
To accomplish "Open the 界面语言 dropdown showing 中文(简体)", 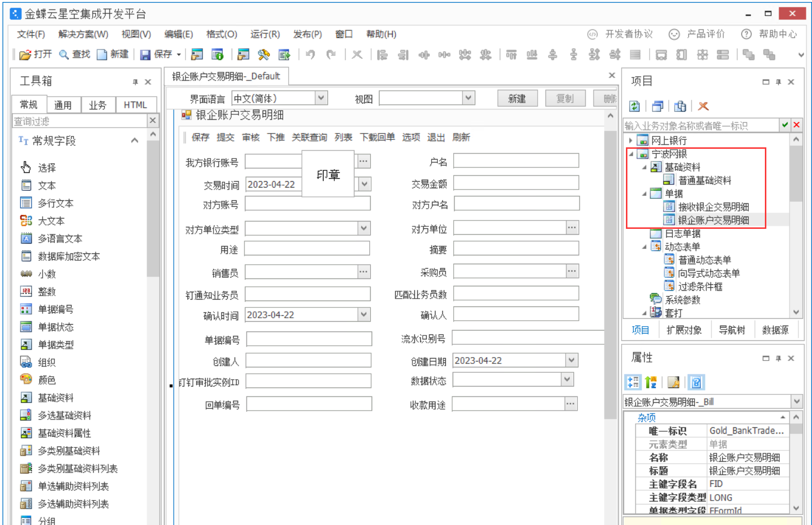I will (321, 98).
